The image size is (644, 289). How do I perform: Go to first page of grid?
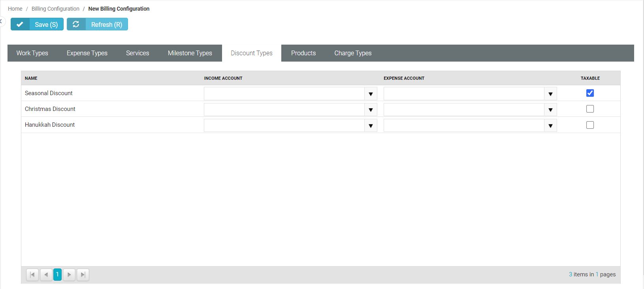[32, 275]
